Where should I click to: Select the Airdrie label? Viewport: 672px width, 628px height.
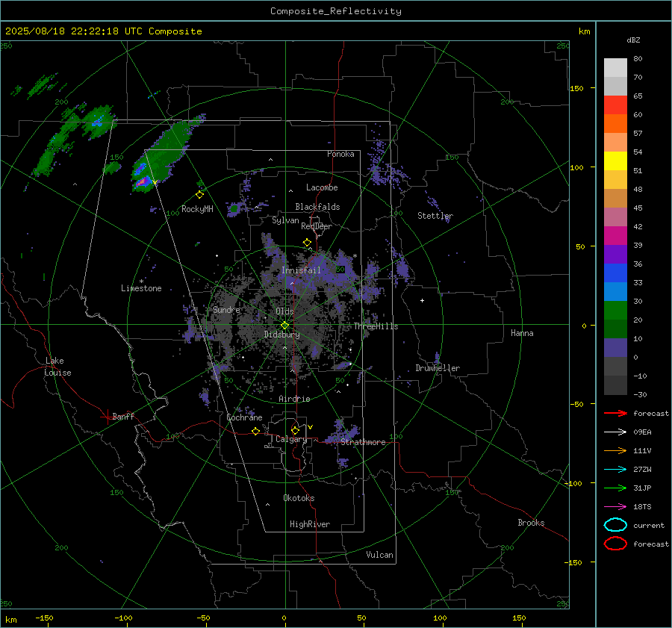[294, 399]
